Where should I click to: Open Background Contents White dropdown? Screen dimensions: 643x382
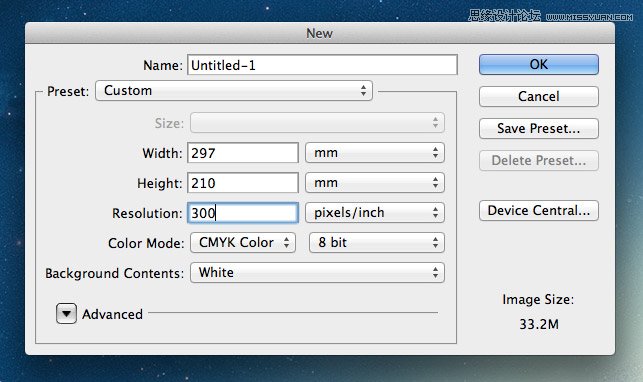coord(317,273)
